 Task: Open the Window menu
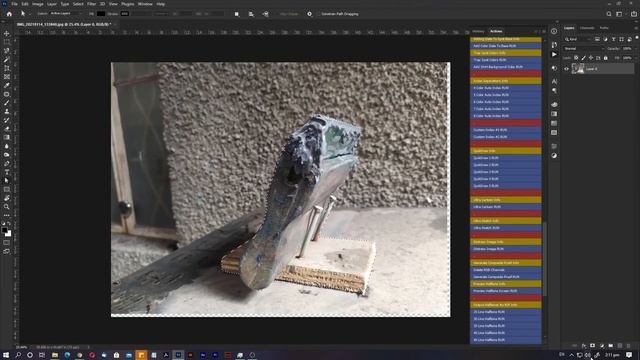[145, 4]
